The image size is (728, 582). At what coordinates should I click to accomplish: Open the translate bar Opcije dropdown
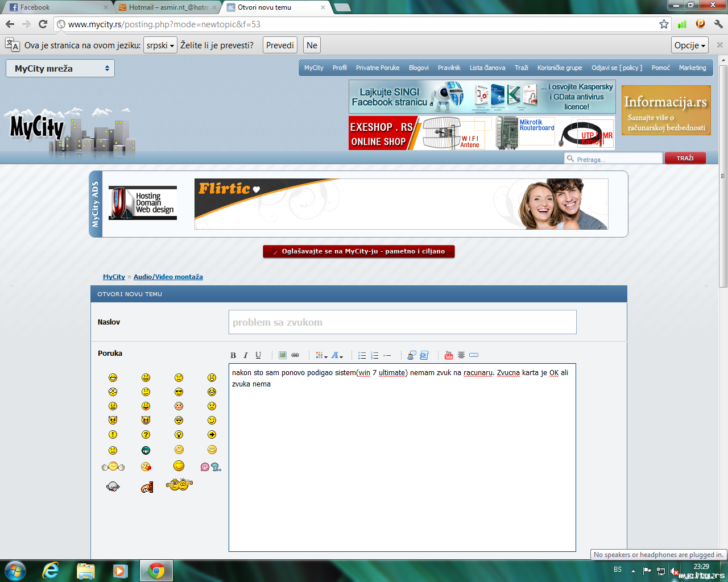tap(690, 45)
